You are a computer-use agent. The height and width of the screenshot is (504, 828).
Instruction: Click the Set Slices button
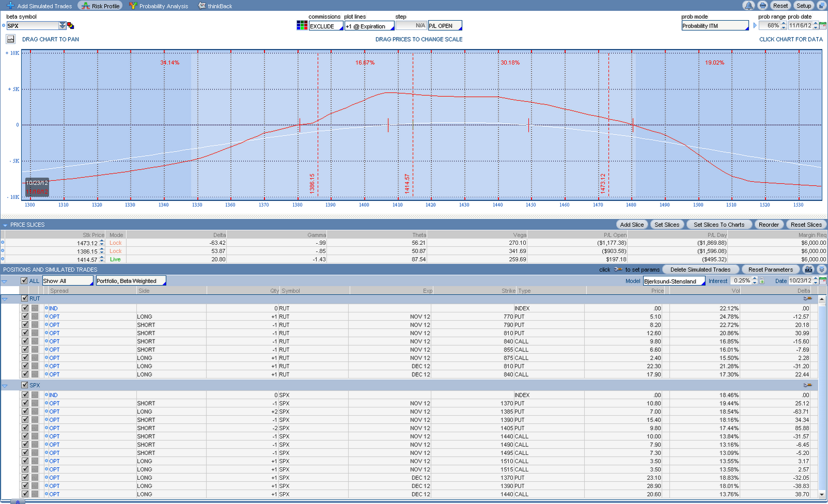(x=667, y=225)
